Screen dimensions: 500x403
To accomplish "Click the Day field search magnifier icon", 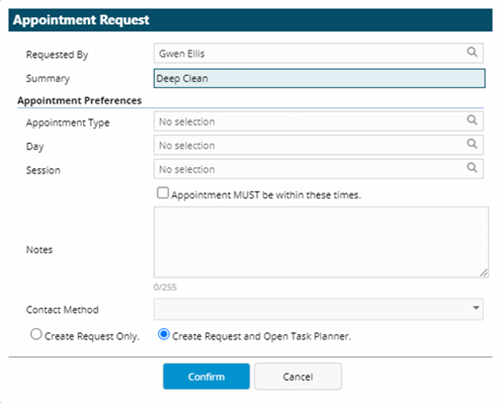I will tap(472, 144).
